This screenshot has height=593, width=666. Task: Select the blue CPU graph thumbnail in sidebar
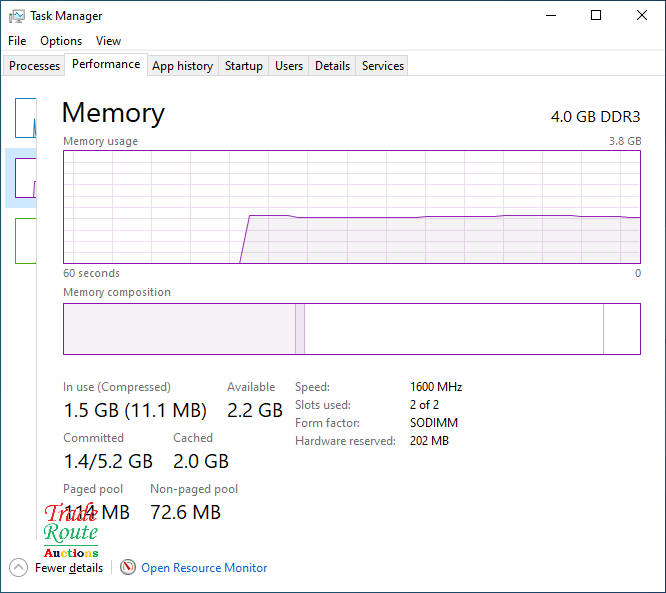[x=26, y=118]
